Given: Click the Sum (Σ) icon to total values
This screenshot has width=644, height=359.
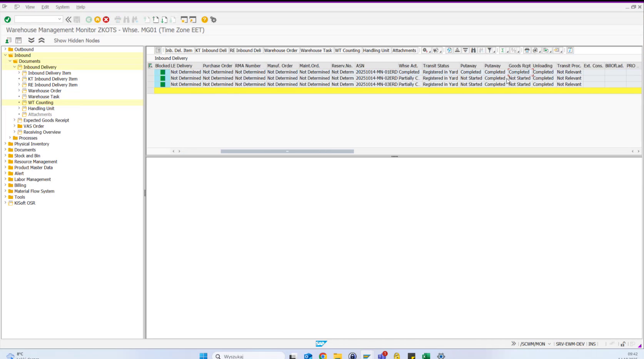Looking at the screenshot, I should (x=503, y=50).
